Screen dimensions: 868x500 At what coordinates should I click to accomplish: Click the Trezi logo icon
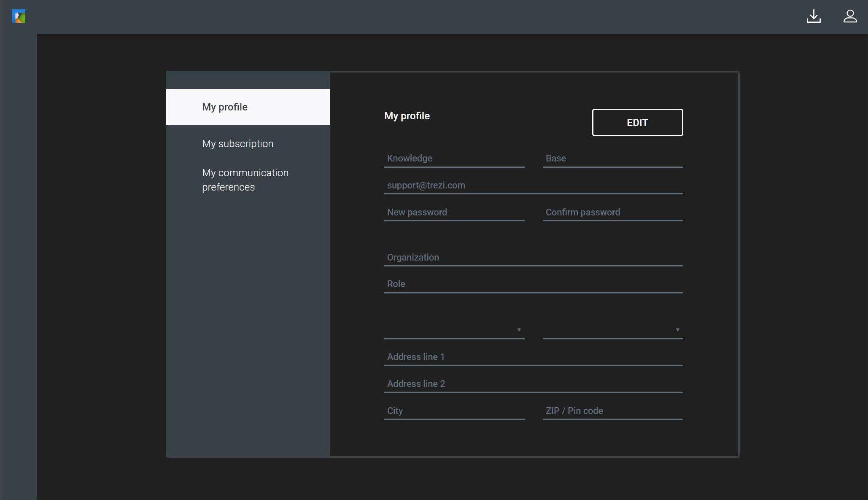(19, 16)
